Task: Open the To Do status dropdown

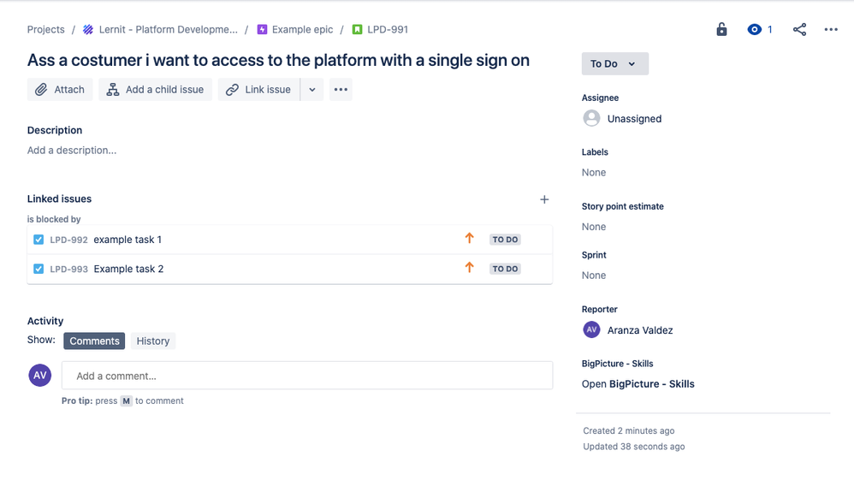Action: [x=615, y=64]
